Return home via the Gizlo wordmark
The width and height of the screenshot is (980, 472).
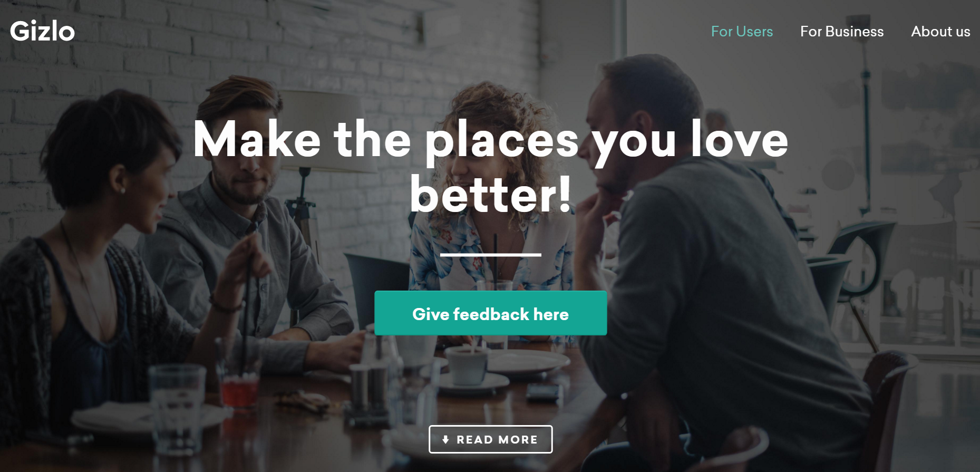tap(42, 31)
